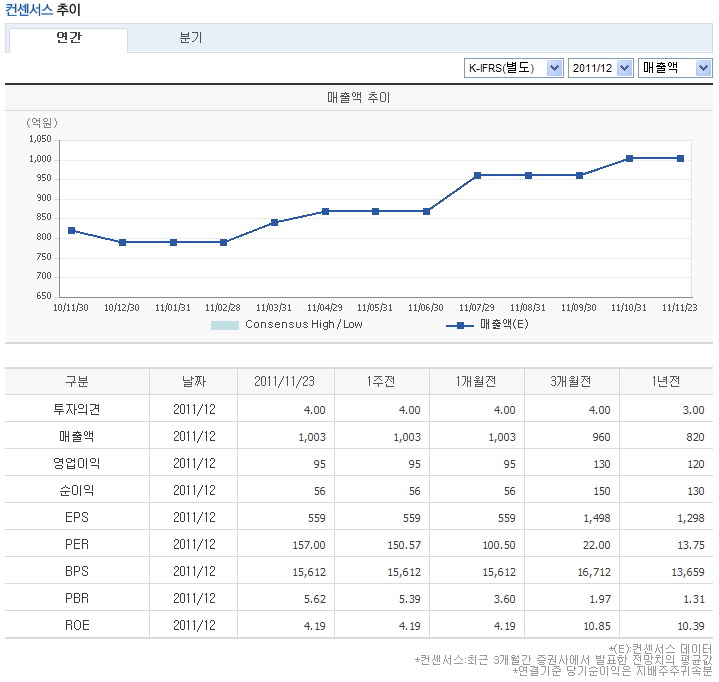This screenshot has width=719, height=682.
Task: Click the Consensus High / Low legend swatch
Action: pos(225,325)
